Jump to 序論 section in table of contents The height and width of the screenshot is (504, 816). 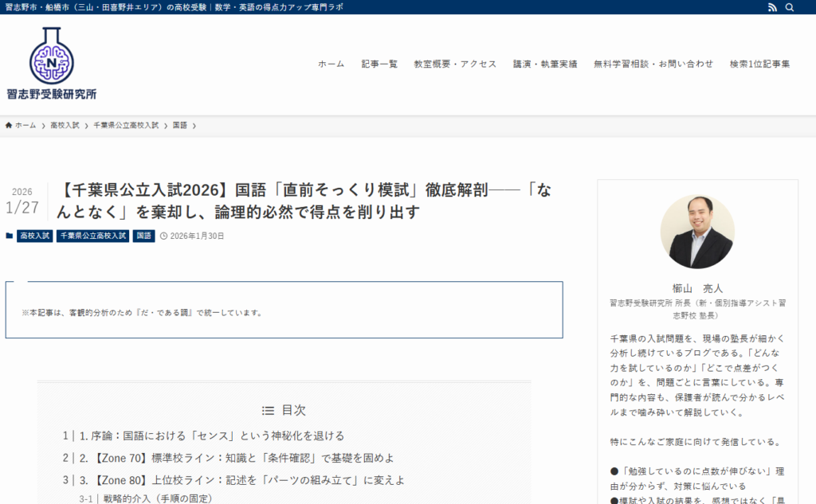coord(211,436)
